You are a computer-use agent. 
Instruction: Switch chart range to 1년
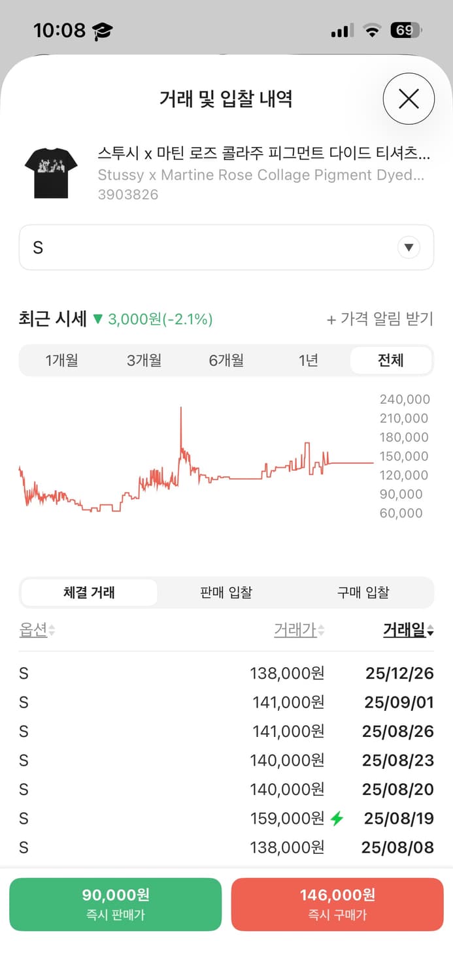click(308, 360)
